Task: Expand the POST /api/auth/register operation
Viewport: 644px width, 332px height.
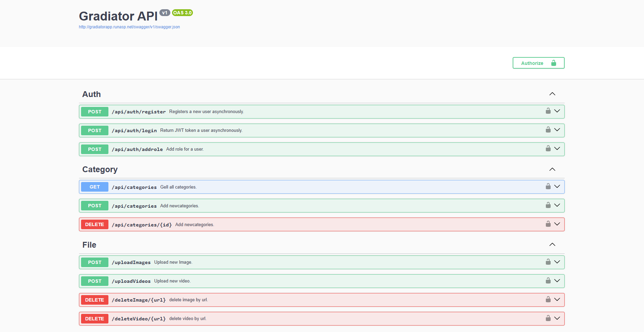Action: click(557, 111)
